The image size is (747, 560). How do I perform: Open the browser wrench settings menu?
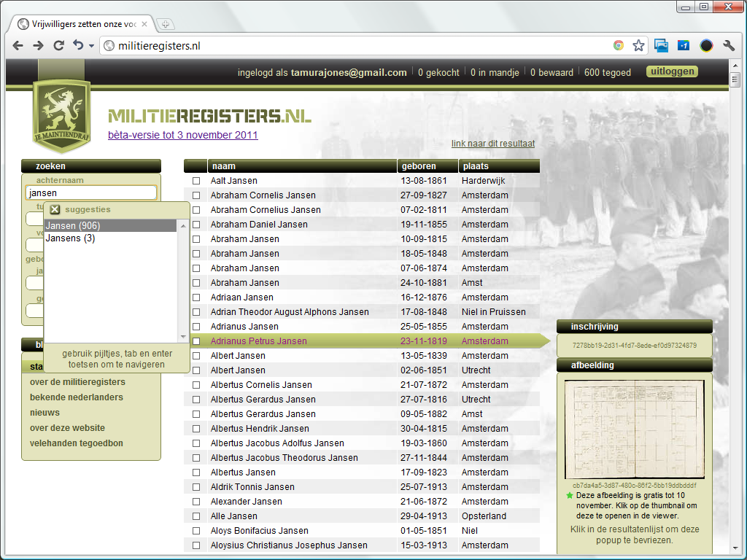729,45
